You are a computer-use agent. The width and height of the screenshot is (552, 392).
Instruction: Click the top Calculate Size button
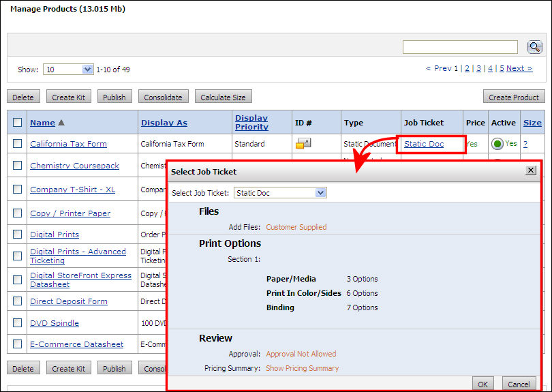224,97
